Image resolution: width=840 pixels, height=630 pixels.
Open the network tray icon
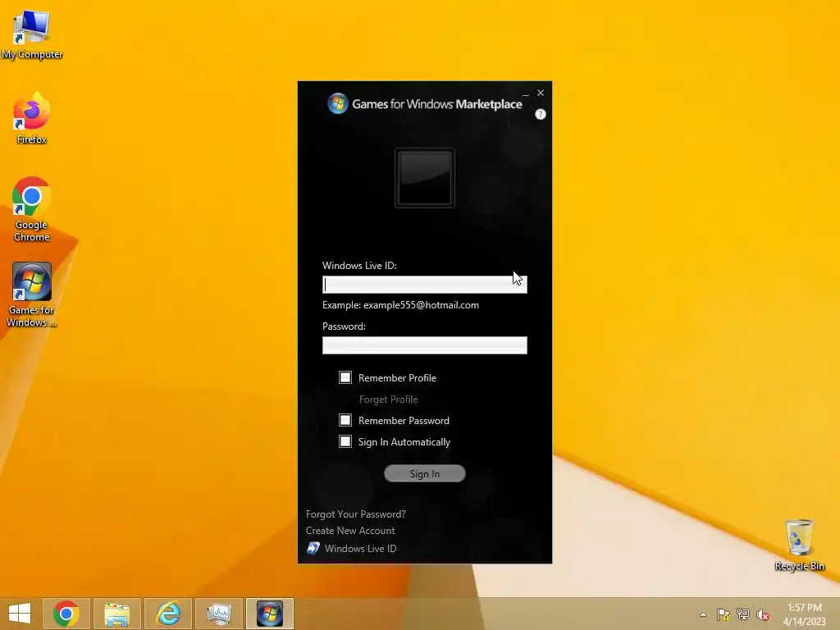point(743,614)
